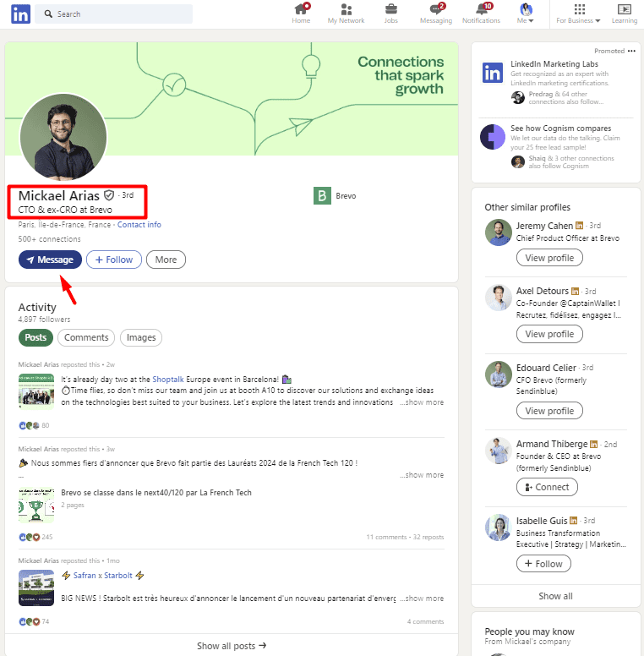The height and width of the screenshot is (656, 644).
Task: Open the Brevo next40/120 document thumbnail
Action: pos(36,506)
